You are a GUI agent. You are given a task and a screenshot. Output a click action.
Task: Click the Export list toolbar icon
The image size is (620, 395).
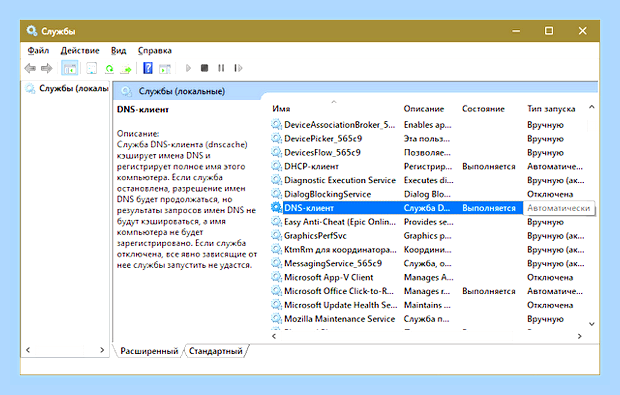click(x=126, y=68)
